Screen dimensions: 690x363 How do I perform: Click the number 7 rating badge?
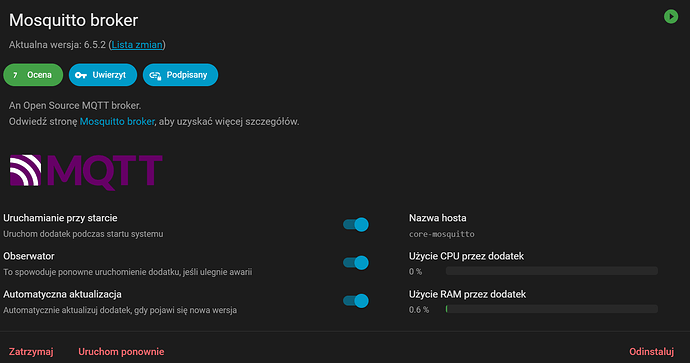coord(15,75)
